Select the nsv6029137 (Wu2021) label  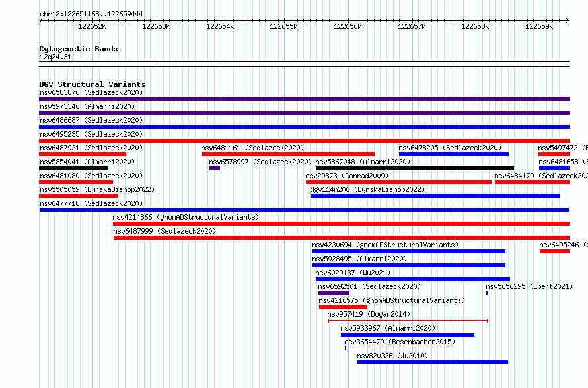point(353,273)
